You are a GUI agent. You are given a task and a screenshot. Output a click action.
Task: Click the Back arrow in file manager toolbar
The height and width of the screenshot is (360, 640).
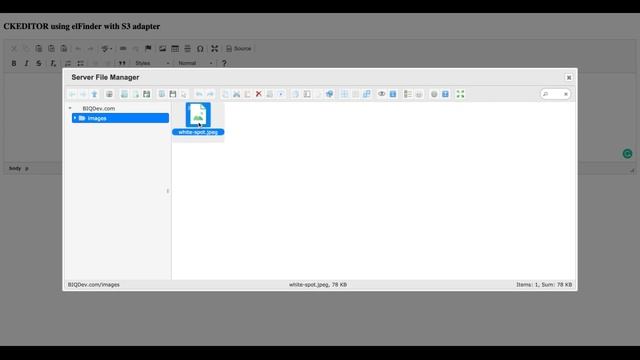pyautogui.click(x=72, y=94)
